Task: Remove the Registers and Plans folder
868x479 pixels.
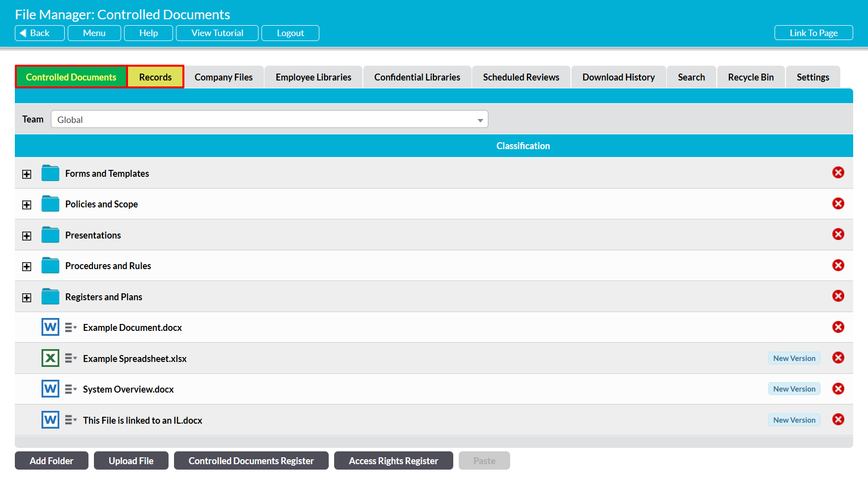Action: [x=838, y=296]
